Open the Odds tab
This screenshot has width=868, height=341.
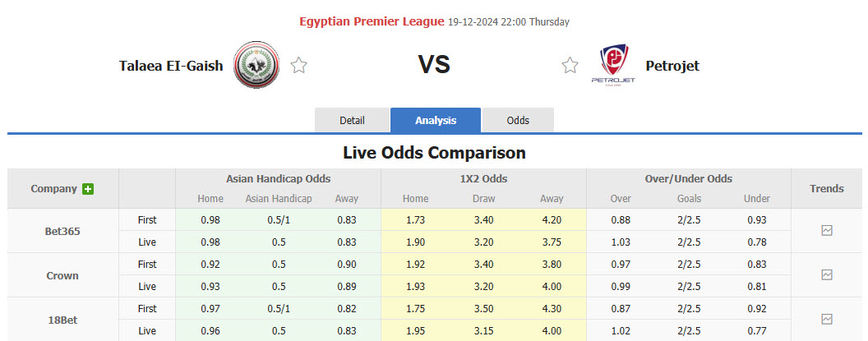[518, 120]
